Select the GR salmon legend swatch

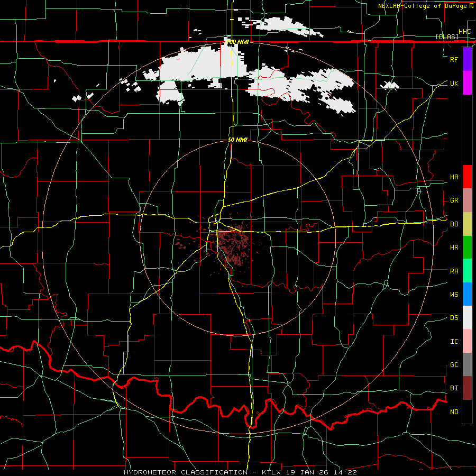467,200
